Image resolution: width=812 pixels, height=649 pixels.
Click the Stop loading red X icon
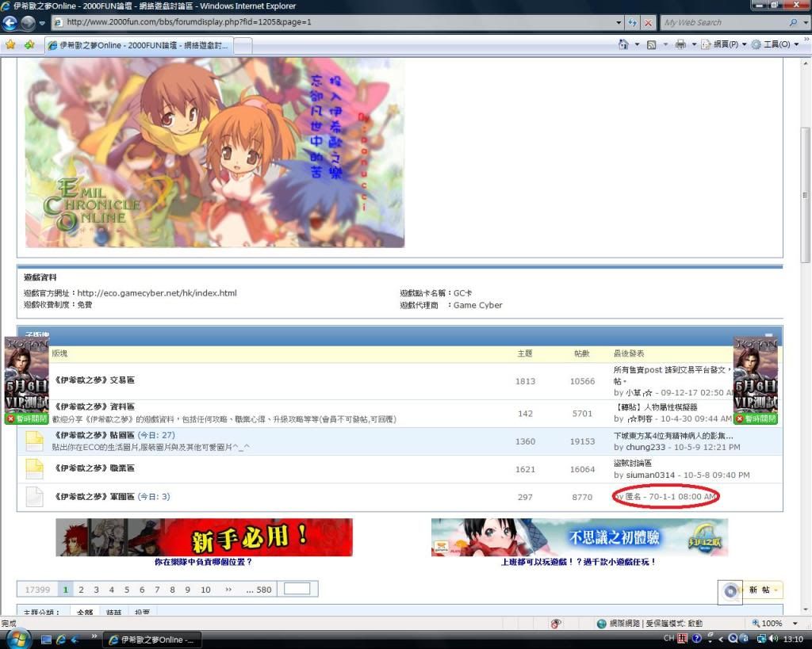tap(647, 23)
